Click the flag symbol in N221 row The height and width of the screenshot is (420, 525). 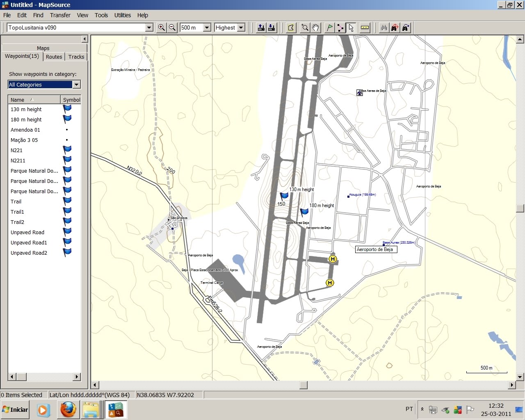coord(67,150)
